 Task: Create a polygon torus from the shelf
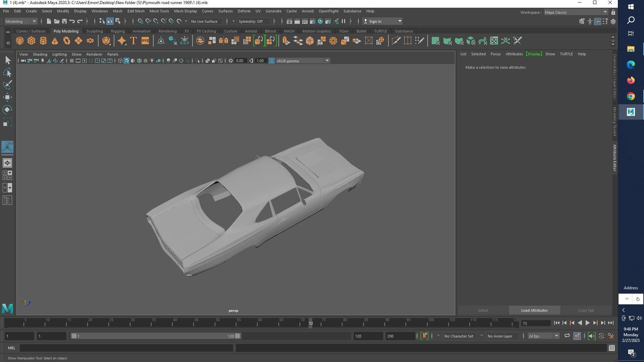67,41
